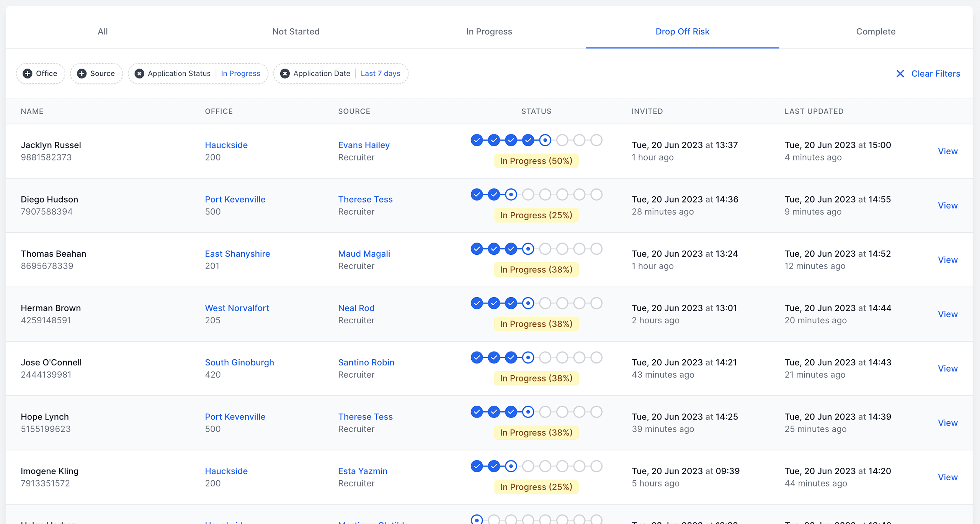The height and width of the screenshot is (524, 980).
Task: Click the plus icon on Office filter
Action: pos(28,74)
